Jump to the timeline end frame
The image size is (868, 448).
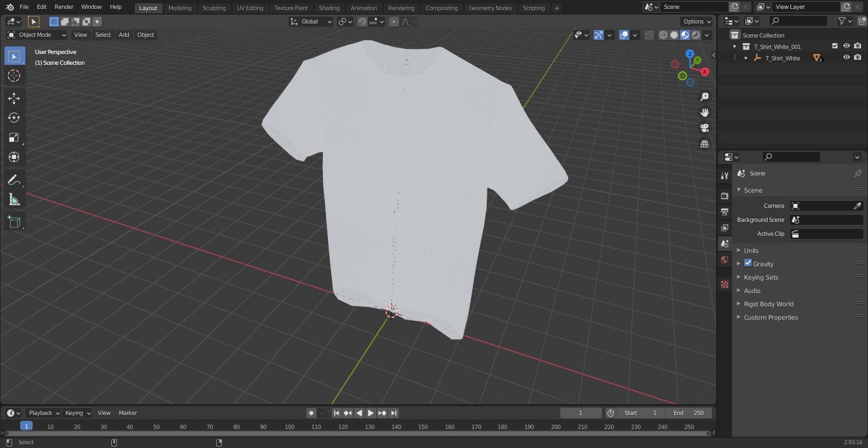[x=393, y=413]
